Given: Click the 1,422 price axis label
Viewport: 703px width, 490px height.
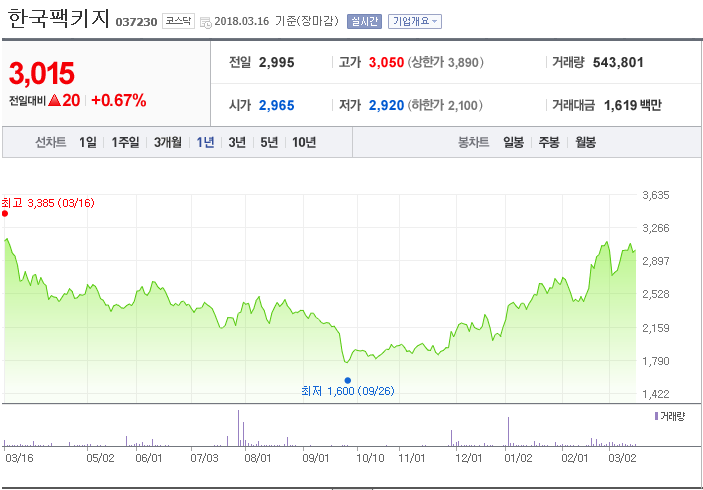Looking at the screenshot, I should pos(655,394).
